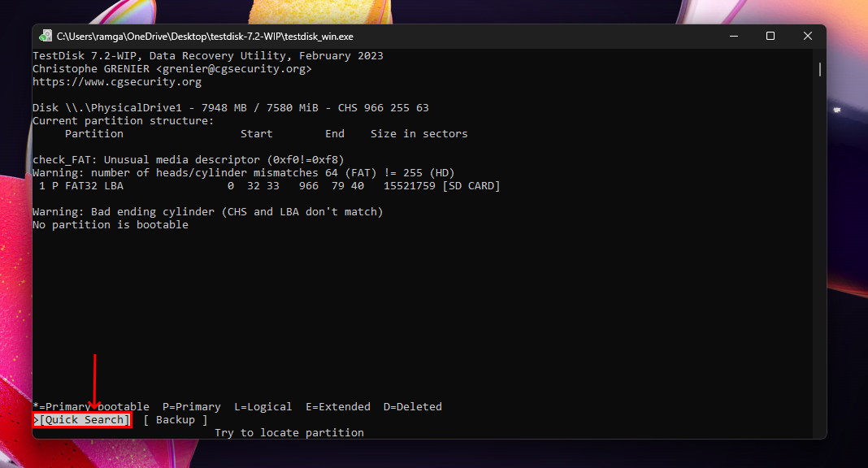The width and height of the screenshot is (868, 468).
Task: Click 'Size in sectors' column header
Action: (x=419, y=134)
